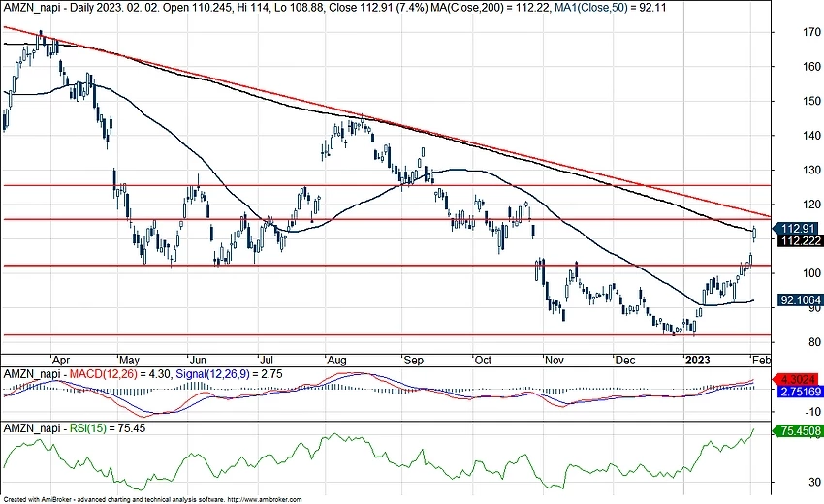Viewport: 824px width, 504px height.
Task: Click the Sep month label on the time axis
Action: [413, 361]
